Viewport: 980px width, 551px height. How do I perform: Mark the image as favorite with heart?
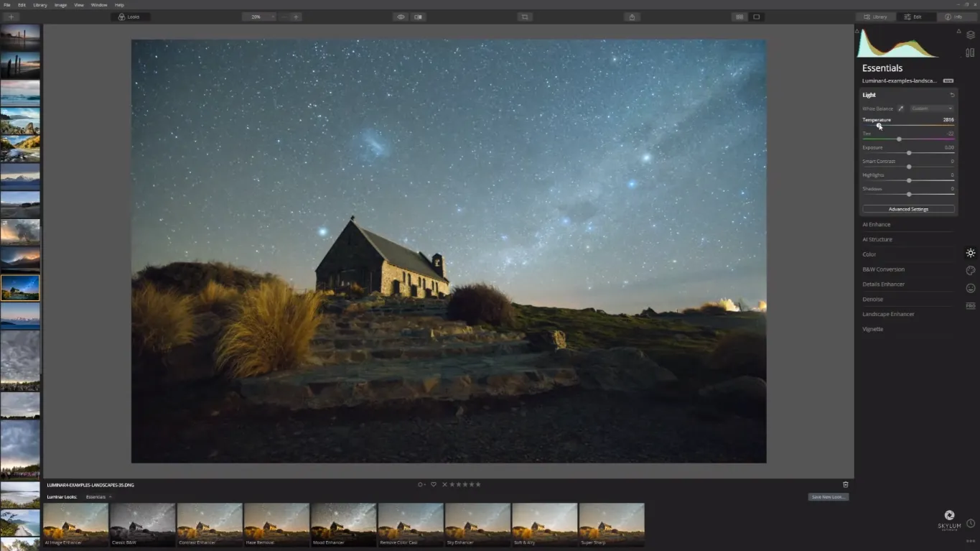[433, 485]
